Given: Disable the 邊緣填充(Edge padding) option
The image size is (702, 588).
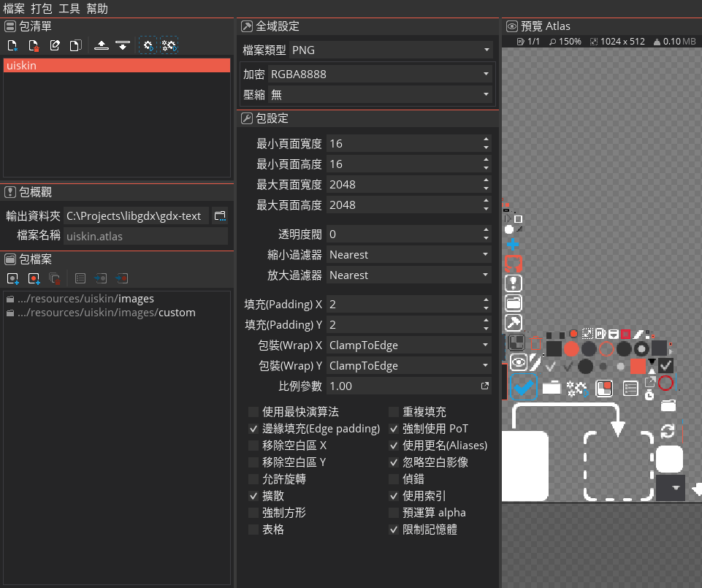Looking at the screenshot, I should (253, 429).
